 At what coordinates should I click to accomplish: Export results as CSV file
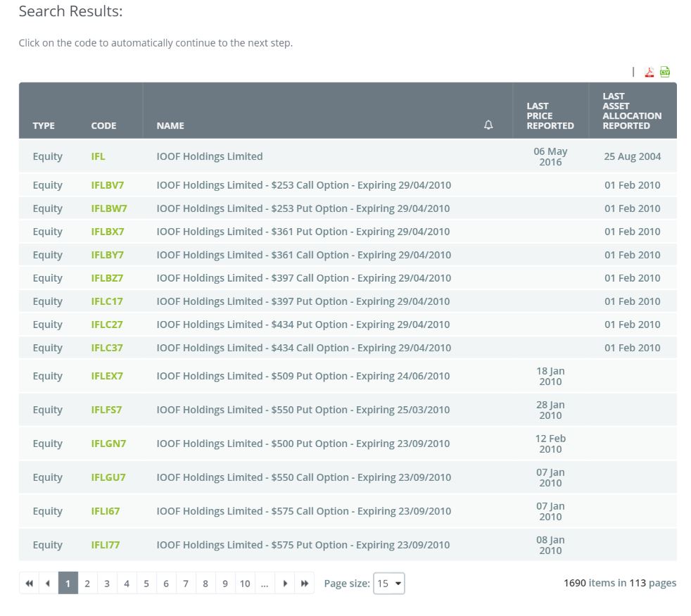point(665,72)
